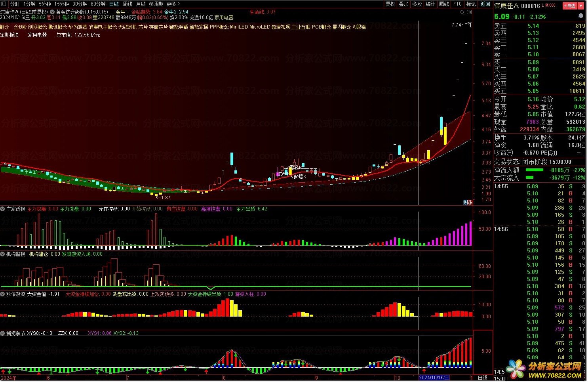Click the 财张 tag at chart's lower right
The image size is (588, 382).
(468, 202)
